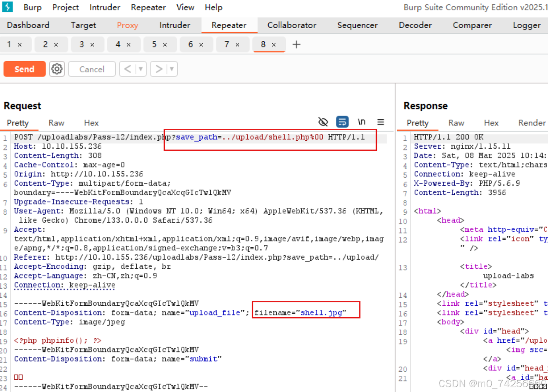Select Repeater tab 5

coord(154,44)
